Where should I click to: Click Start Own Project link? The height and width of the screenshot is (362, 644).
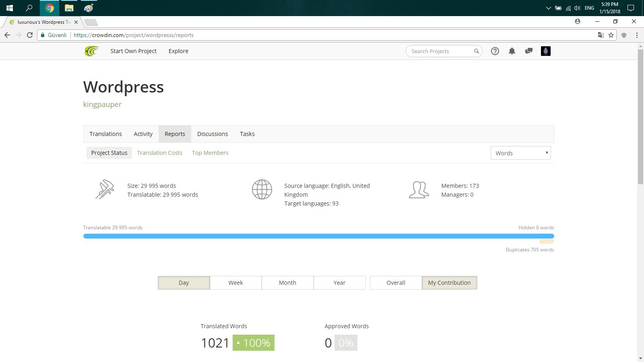[133, 51]
